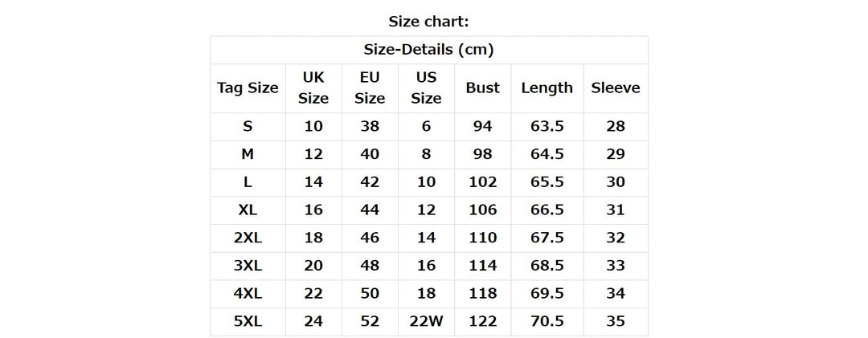868x338 pixels.
Task: Select the sleeve value '33' cell
Action: (x=616, y=265)
